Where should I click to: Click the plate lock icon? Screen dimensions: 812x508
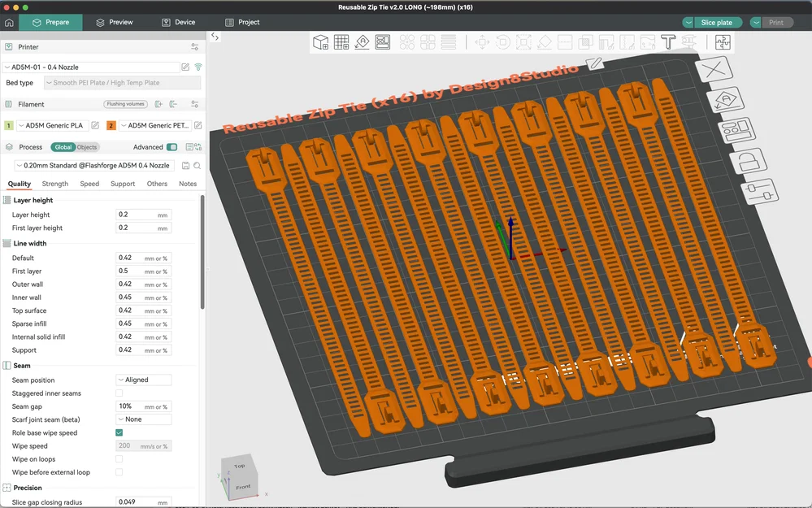(749, 162)
